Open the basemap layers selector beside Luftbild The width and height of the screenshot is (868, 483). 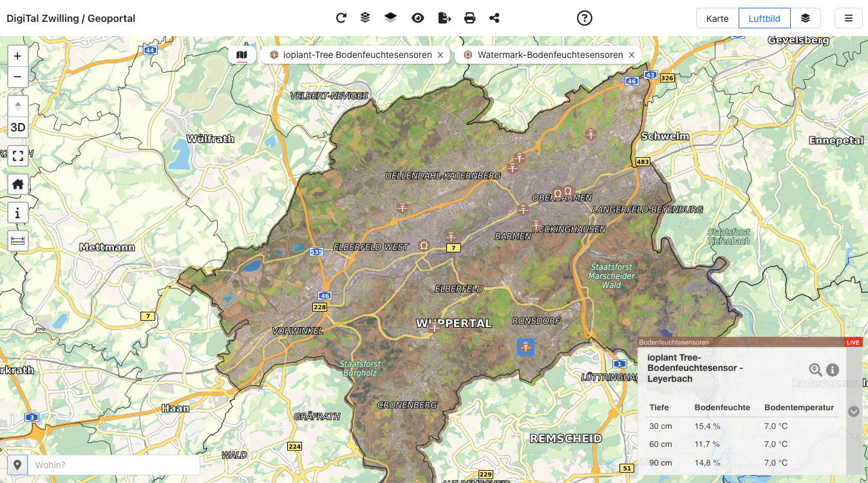coord(806,18)
